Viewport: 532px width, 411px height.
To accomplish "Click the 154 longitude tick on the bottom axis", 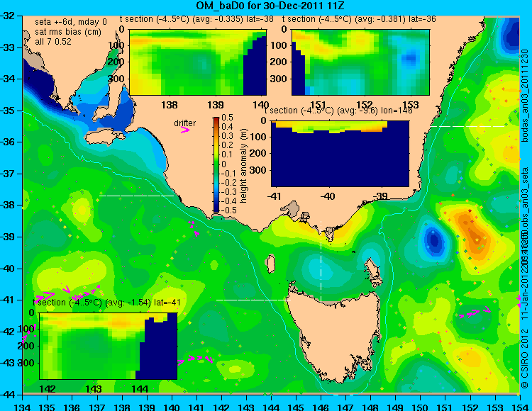I will point(519,407).
